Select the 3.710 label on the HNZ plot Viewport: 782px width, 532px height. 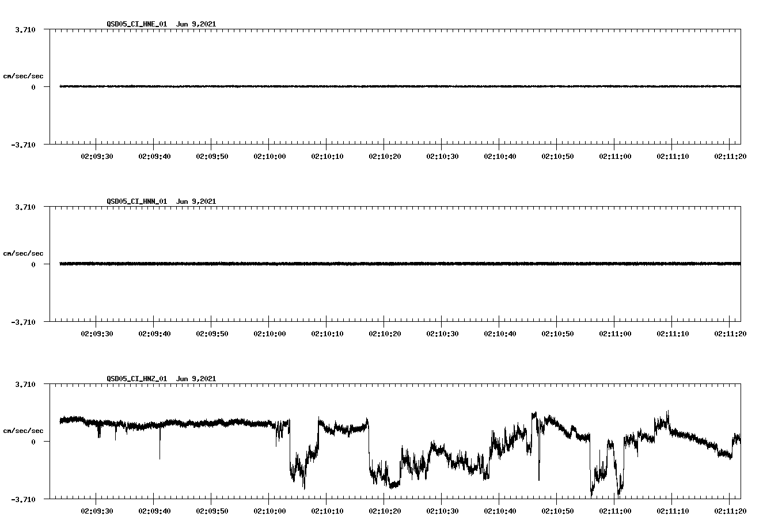tap(25, 384)
